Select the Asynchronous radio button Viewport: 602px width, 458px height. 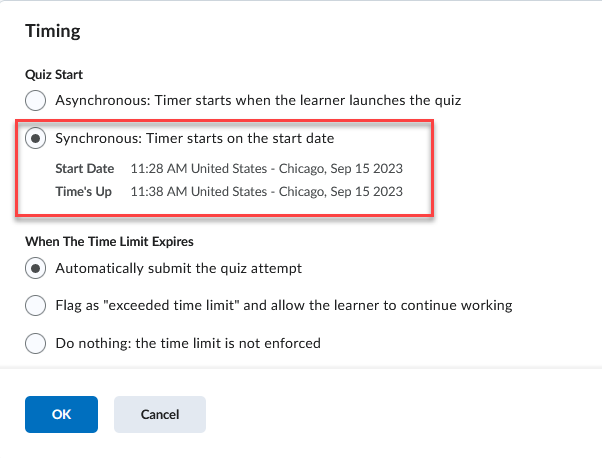36,100
